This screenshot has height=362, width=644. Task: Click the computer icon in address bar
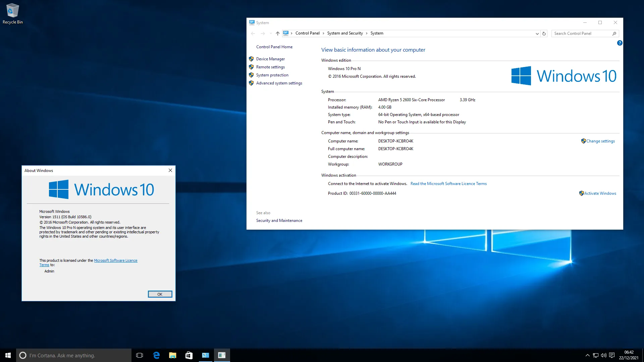[x=286, y=33]
